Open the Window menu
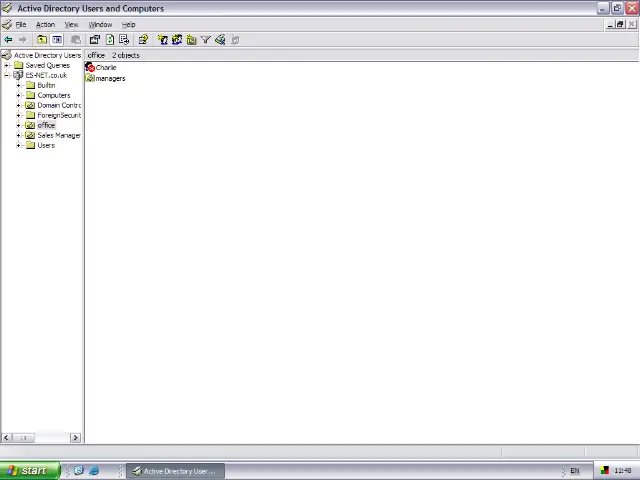 pos(100,24)
